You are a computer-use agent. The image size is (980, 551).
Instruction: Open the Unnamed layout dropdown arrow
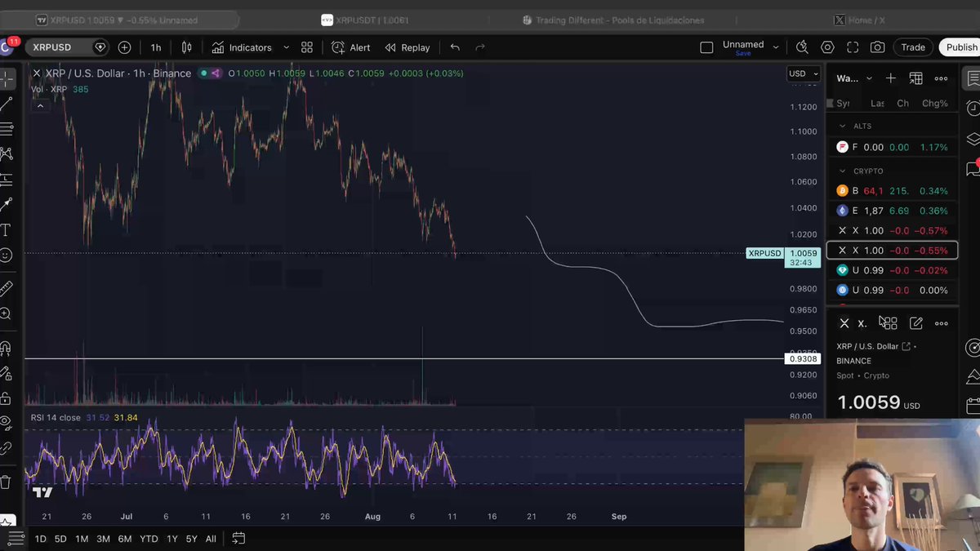(x=776, y=47)
